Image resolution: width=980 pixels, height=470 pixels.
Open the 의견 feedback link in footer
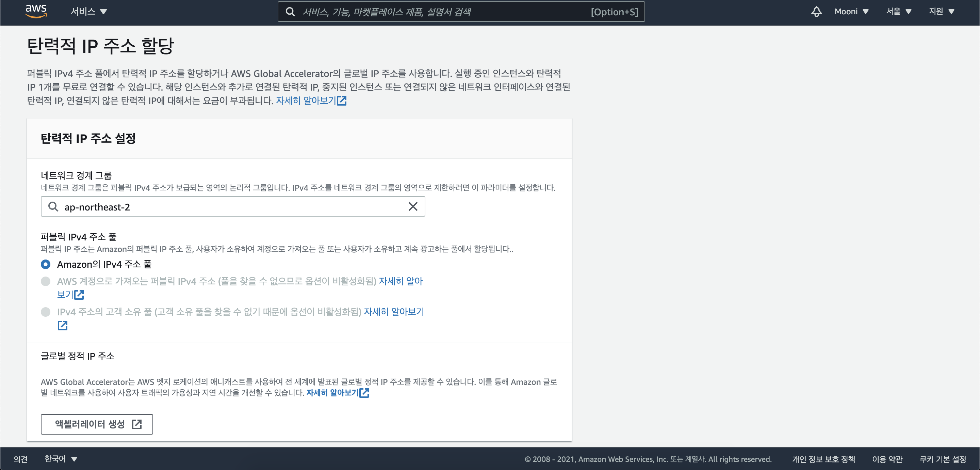(x=20, y=459)
